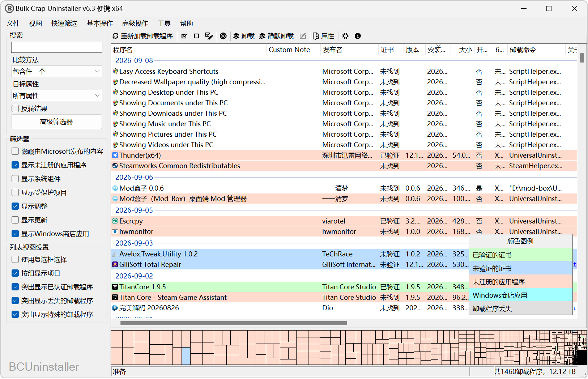Check 显示系统组件 option
The width and height of the screenshot is (588, 379).
pos(15,179)
